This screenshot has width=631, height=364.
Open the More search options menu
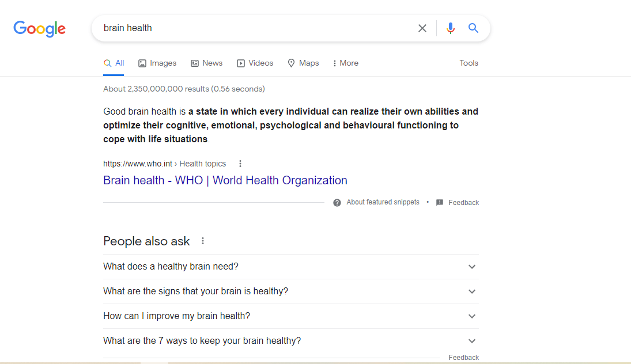(346, 63)
